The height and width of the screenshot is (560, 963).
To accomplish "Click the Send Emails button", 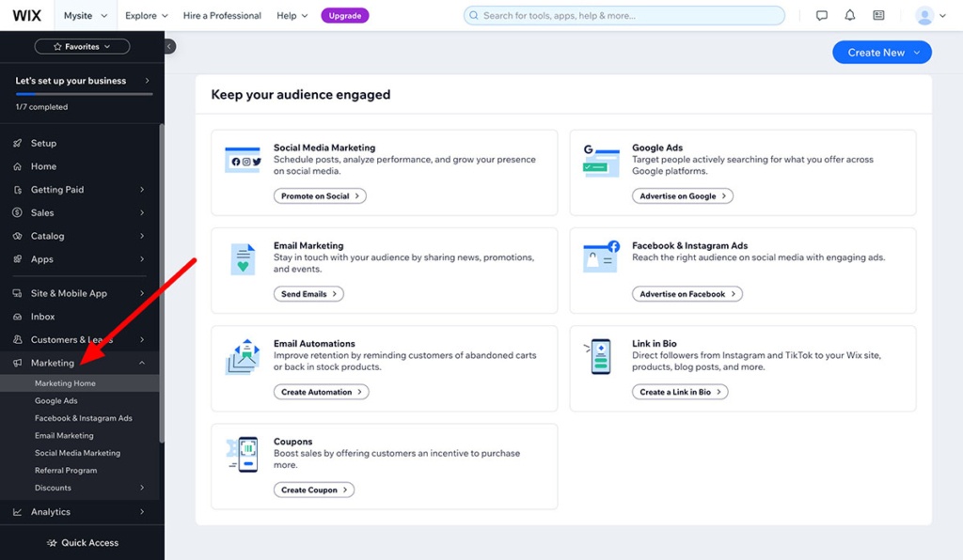I will pos(308,293).
